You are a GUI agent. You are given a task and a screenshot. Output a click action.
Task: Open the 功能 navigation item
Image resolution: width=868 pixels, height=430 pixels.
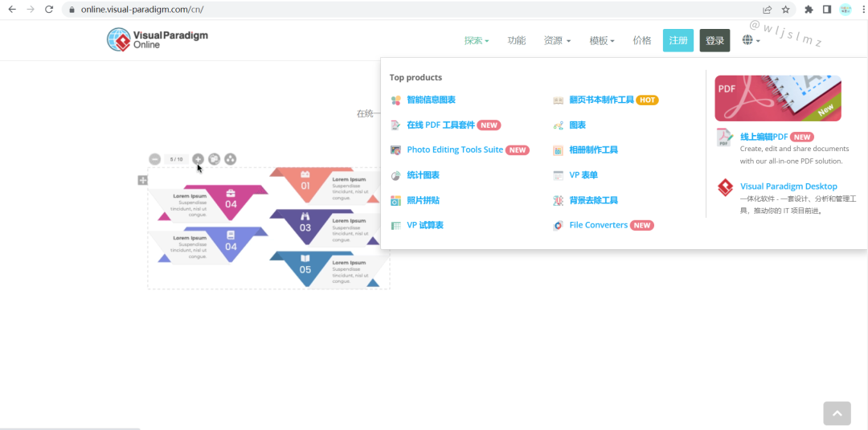click(x=517, y=41)
